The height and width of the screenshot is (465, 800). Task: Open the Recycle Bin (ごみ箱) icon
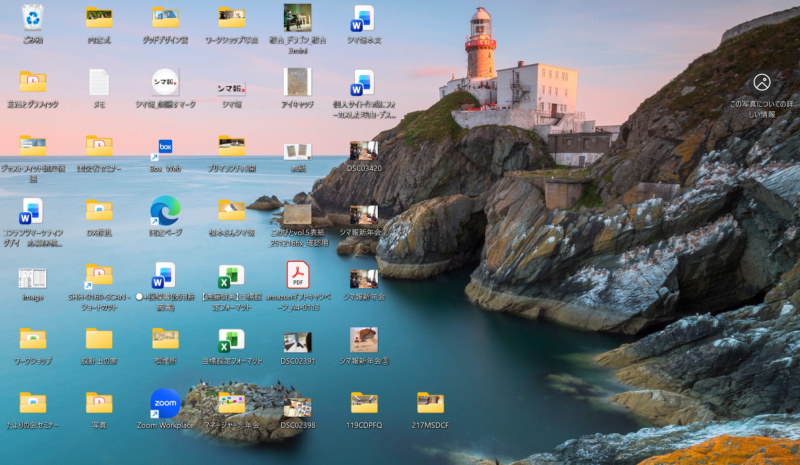click(x=33, y=18)
